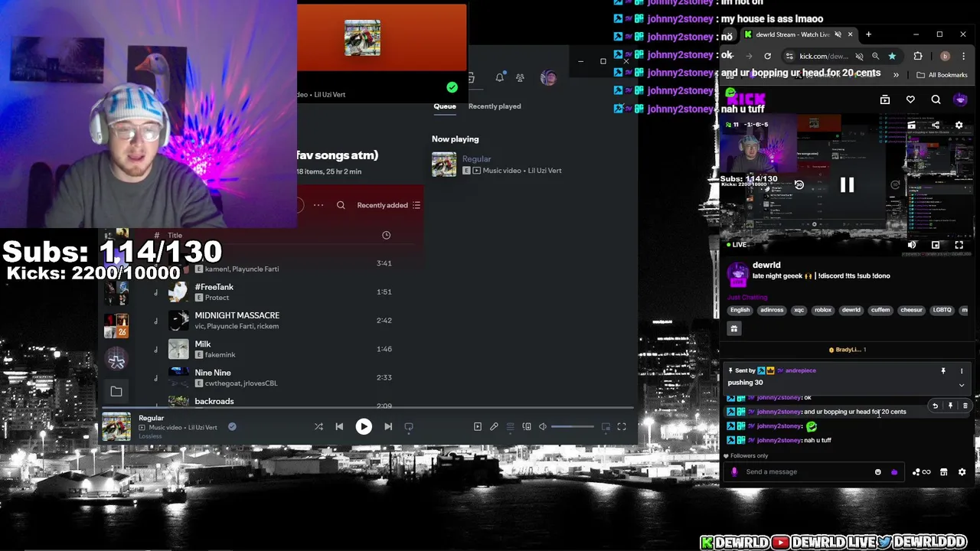The image size is (980, 551).
Task: Play the song Regular in Spotify
Action: tap(364, 426)
